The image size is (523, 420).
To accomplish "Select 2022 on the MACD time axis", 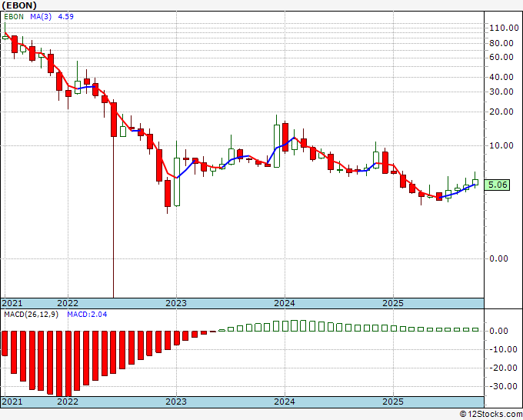I will point(68,402).
